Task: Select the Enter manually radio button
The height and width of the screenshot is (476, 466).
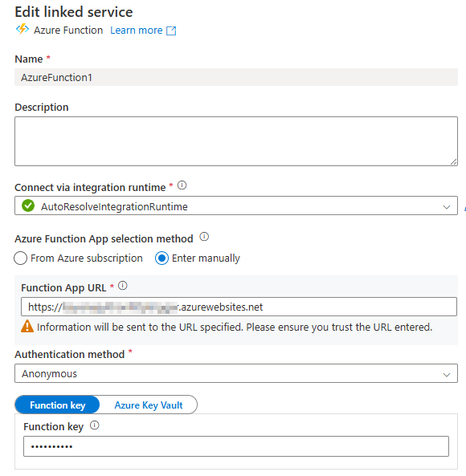Action: 161,258
